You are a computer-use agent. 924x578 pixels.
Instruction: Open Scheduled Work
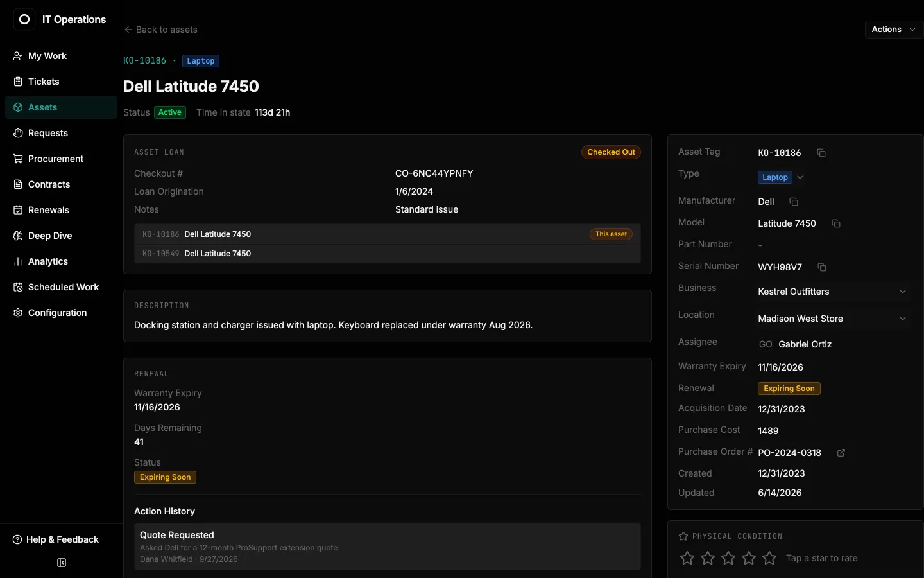61,287
